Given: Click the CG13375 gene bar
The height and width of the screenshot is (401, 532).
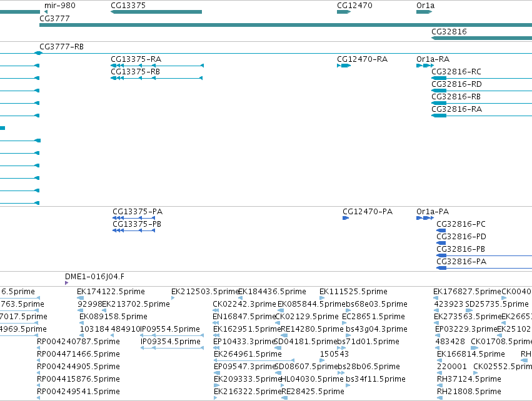Looking at the screenshot, I should pos(156,12).
